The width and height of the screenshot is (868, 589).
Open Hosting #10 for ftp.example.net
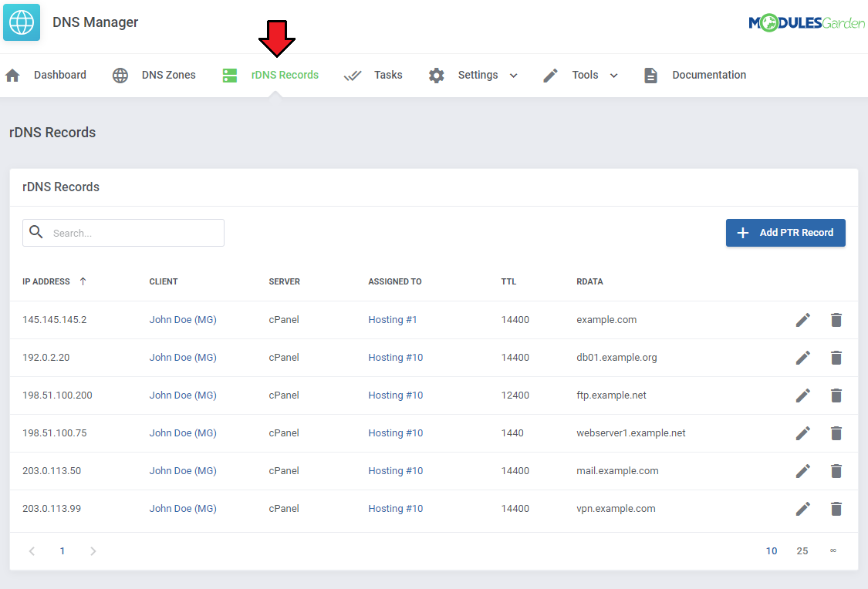coord(396,395)
